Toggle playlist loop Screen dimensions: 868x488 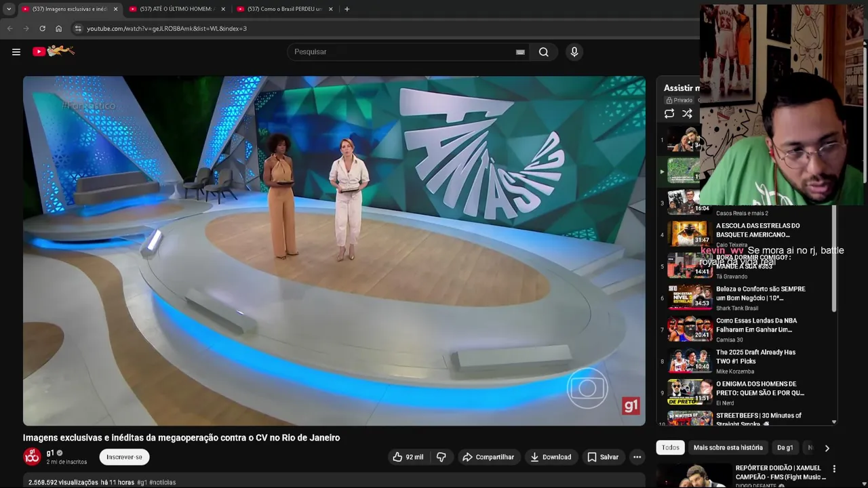669,114
